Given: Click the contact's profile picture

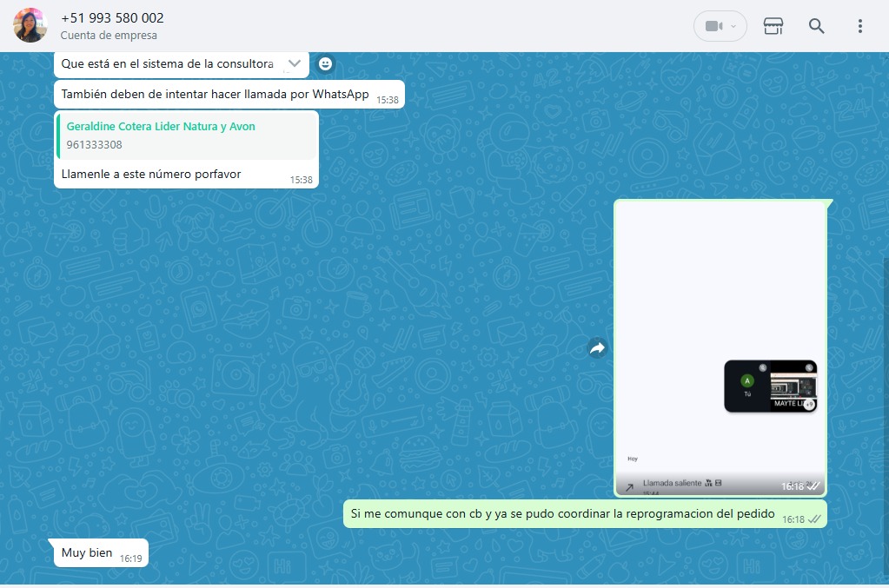Looking at the screenshot, I should (30, 26).
